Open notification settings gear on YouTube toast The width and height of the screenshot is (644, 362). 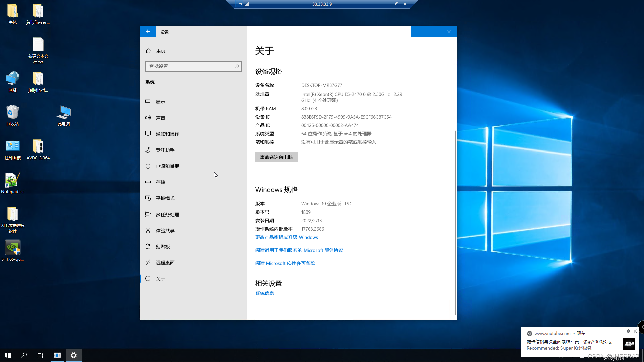(628, 331)
